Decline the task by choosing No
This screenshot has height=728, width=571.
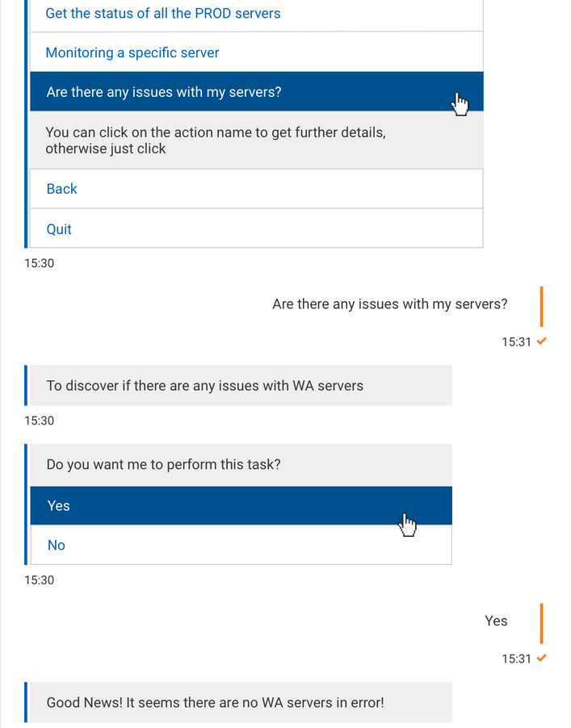pyautogui.click(x=57, y=546)
